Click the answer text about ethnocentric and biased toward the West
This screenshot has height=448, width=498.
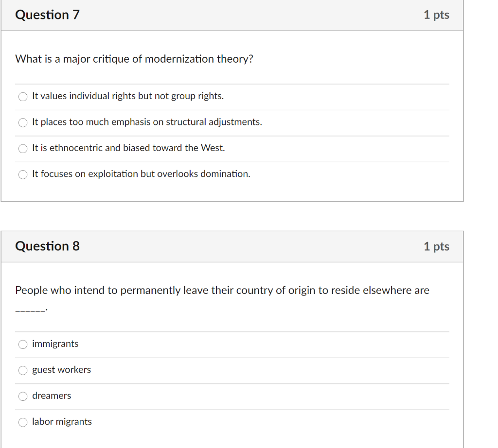pos(128,148)
